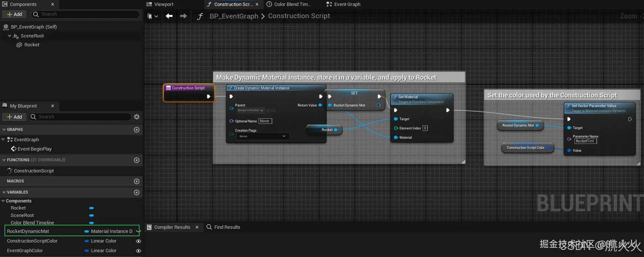Toggle visibility eye for ConstructionScriptColor variable
644x257 pixels.
(139, 241)
